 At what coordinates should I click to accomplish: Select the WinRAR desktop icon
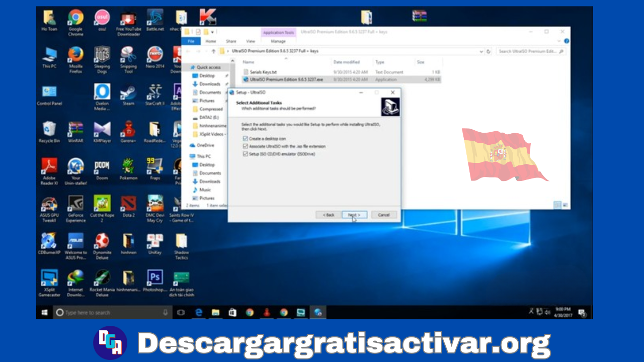point(75,132)
